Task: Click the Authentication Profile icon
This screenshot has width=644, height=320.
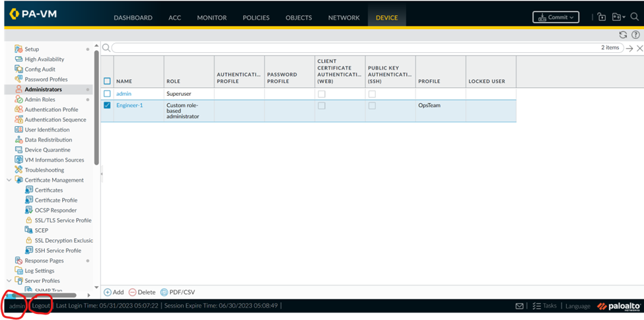Action: tap(18, 109)
